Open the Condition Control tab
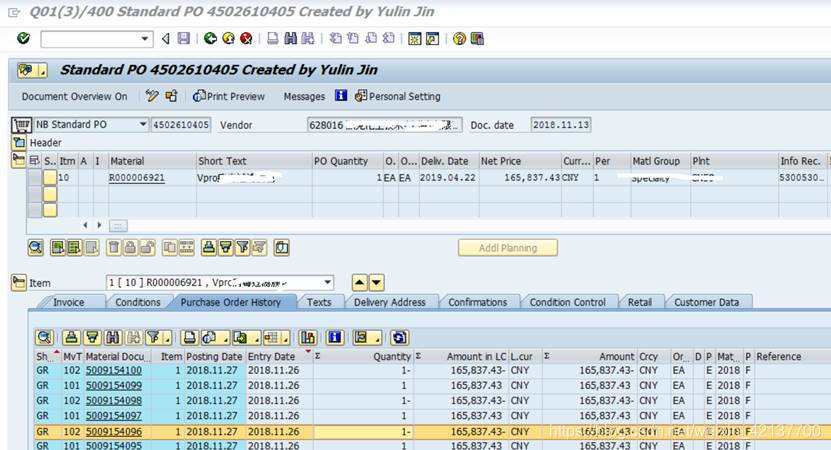 568,302
